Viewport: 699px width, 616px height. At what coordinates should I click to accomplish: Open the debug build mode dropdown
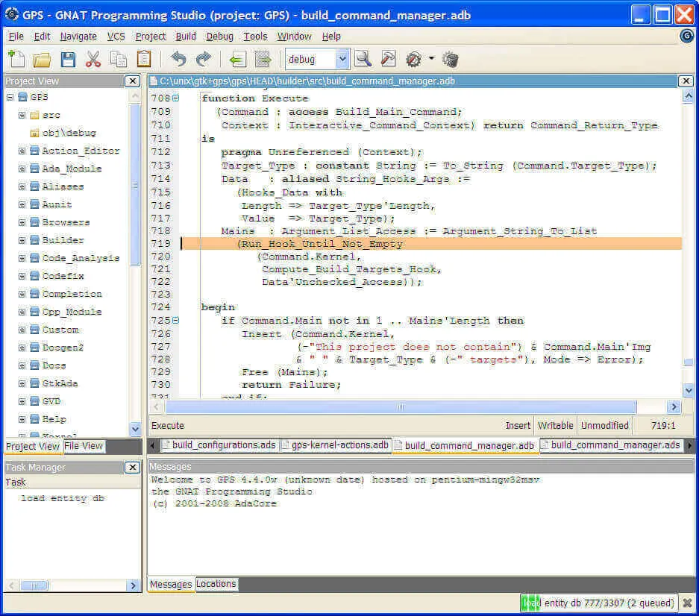[x=342, y=59]
